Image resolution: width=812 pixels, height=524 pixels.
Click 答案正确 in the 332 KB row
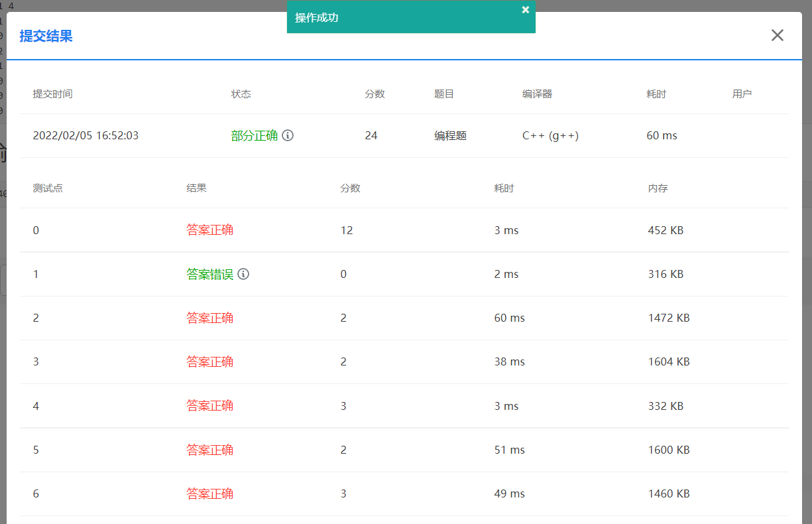[210, 405]
